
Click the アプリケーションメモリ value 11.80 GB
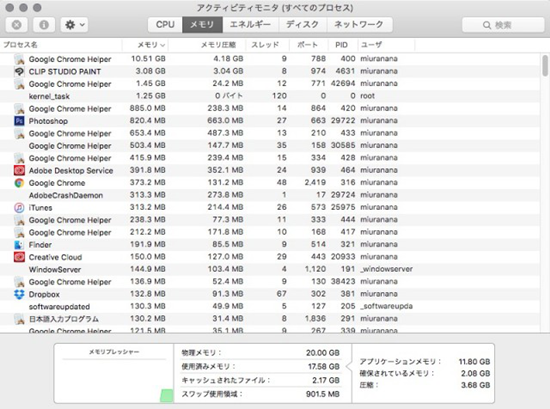click(474, 362)
